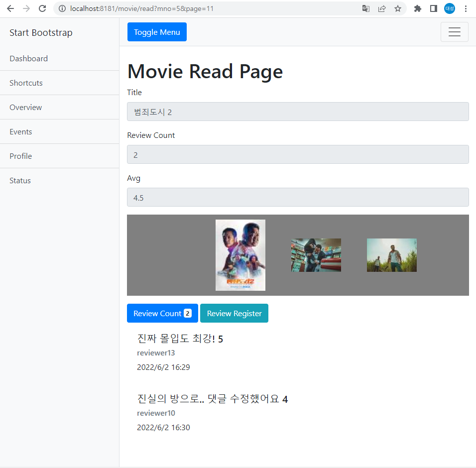Open the browser extensions puzzle icon
The image size is (476, 468).
tap(417, 8)
